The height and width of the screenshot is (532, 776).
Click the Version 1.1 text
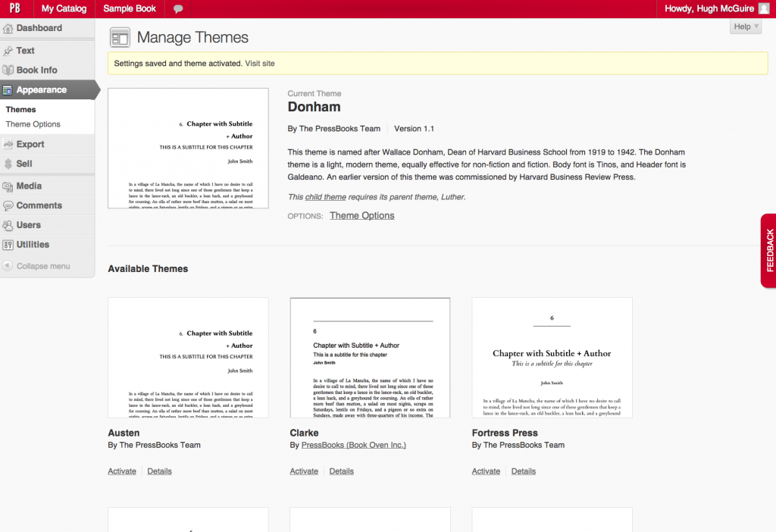click(415, 129)
